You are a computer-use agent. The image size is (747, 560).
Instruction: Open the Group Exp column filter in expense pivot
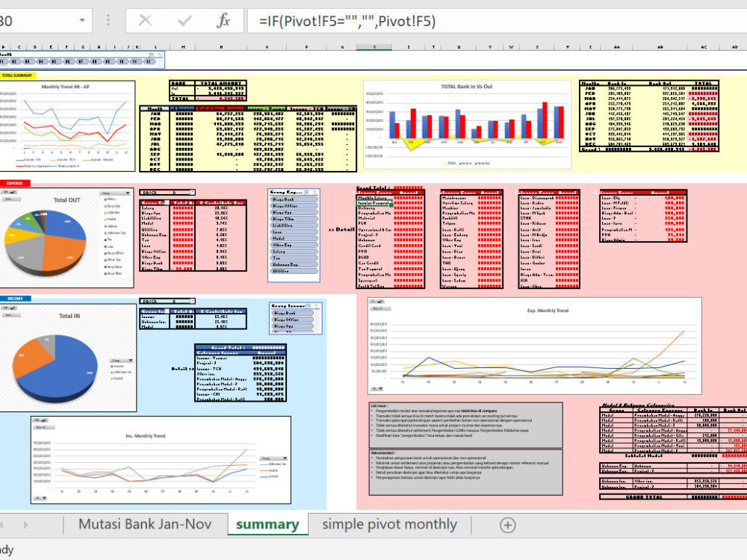point(167,203)
